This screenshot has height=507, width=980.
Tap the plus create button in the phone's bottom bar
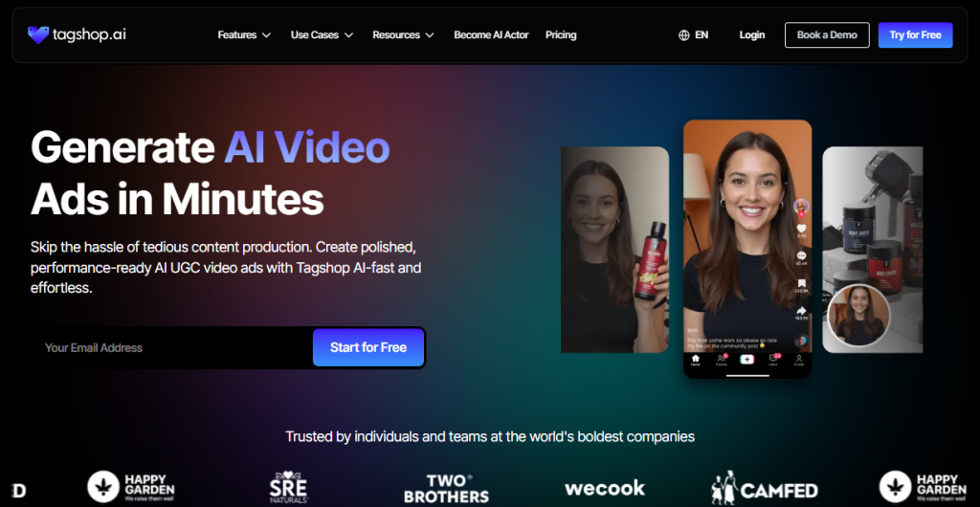point(746,360)
